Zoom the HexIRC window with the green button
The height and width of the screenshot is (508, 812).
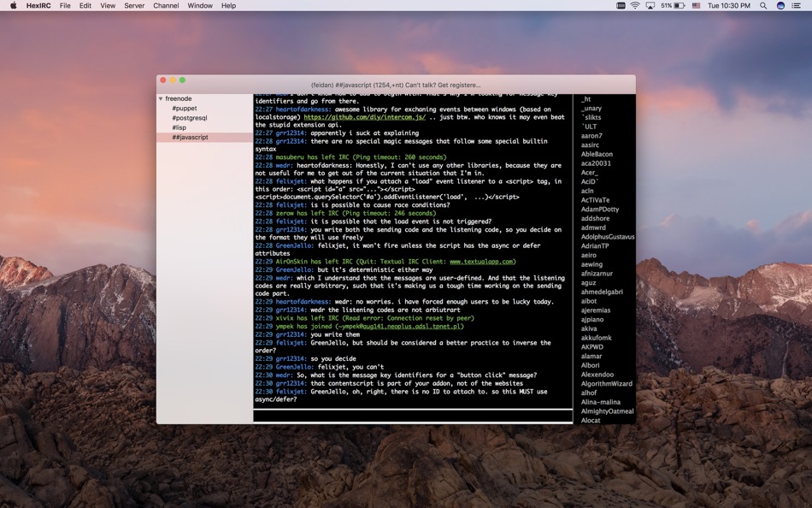[182, 80]
